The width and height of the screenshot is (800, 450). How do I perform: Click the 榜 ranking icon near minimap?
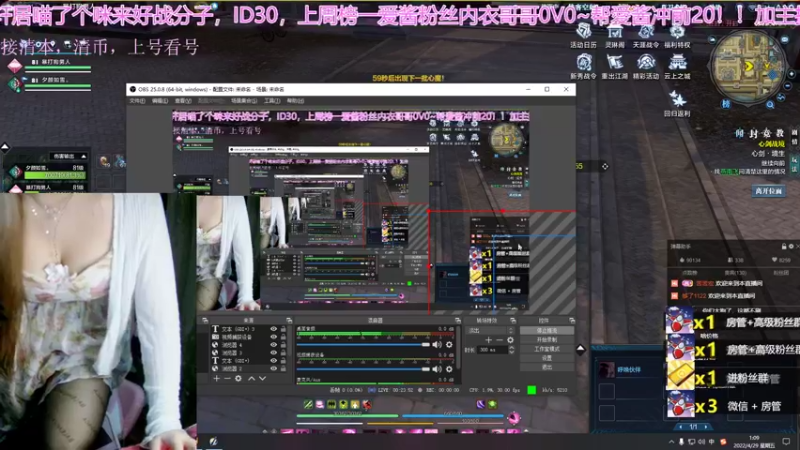click(x=726, y=104)
